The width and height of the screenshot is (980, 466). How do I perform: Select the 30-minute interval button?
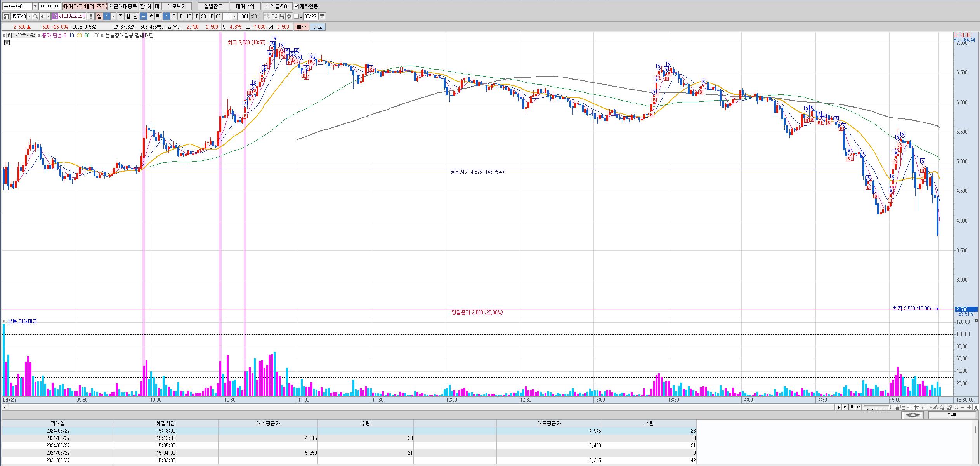pos(203,16)
